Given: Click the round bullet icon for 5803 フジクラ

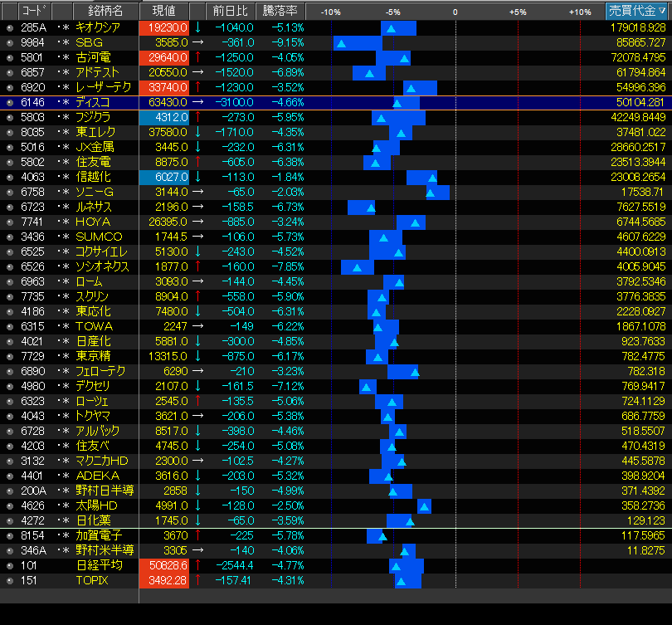Looking at the screenshot, I should pyautogui.click(x=10, y=118).
